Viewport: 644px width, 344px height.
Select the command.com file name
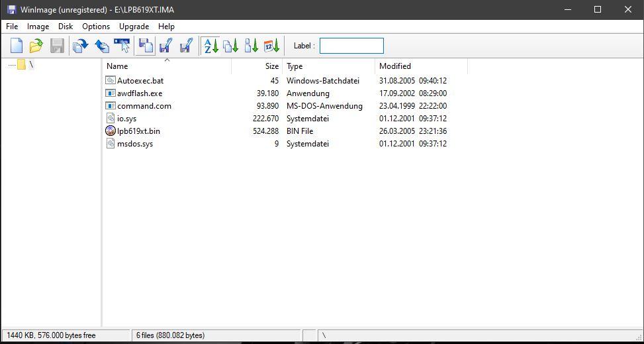coord(144,106)
